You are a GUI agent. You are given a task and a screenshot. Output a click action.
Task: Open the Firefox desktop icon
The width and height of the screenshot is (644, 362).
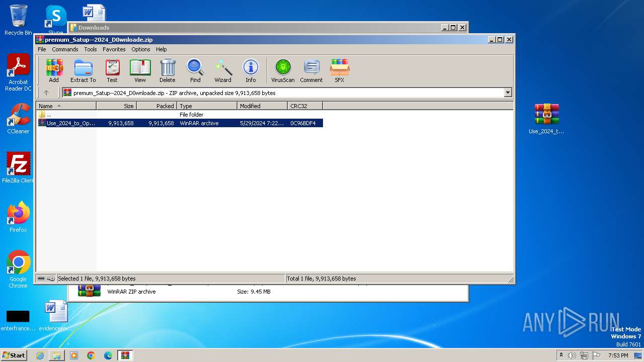click(x=18, y=217)
